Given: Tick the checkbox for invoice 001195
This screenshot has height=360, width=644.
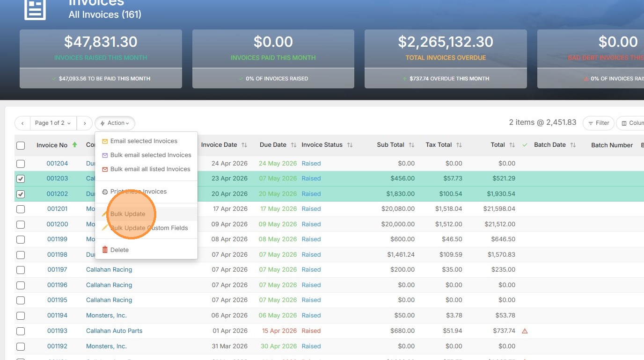Looking at the screenshot, I should click(21, 300).
